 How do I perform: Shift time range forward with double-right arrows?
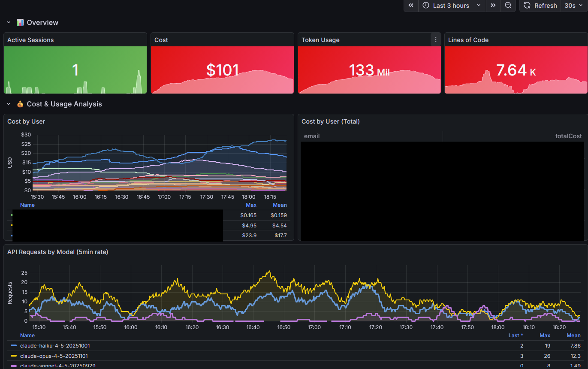coord(493,6)
